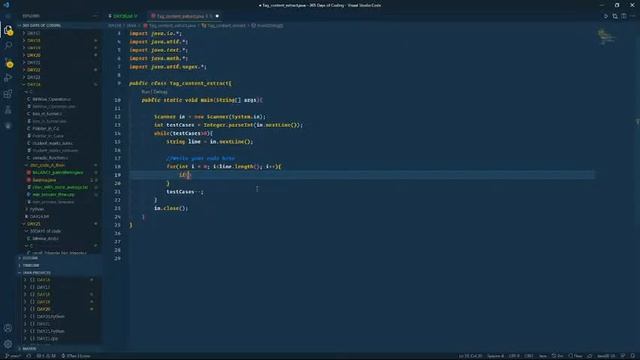Image resolution: width=640 pixels, height=360 pixels.
Task: Open the Source Control view icon
Action: pyautogui.click(x=9, y=62)
